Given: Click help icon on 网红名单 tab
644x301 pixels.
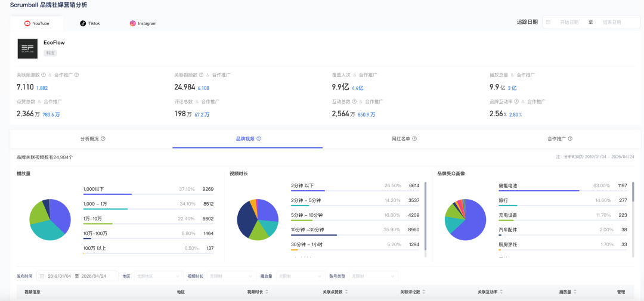Looking at the screenshot, I should (x=414, y=139).
